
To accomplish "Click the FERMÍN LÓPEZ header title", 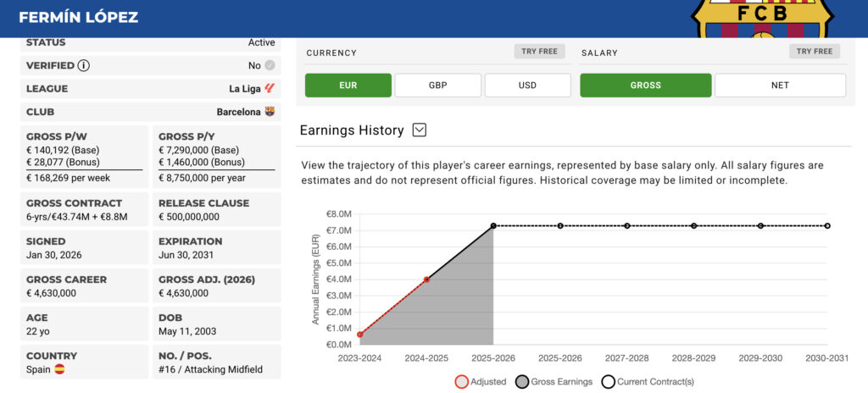I will (x=79, y=18).
